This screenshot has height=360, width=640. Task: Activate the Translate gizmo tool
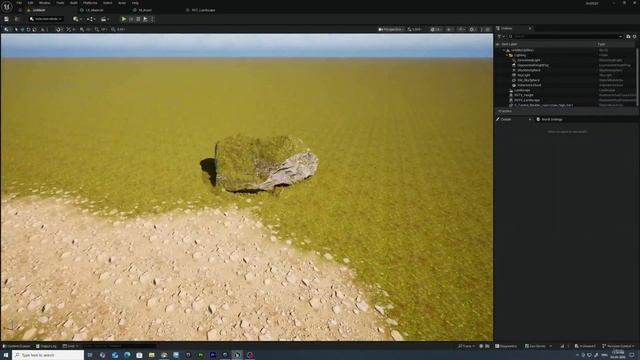coord(22,29)
